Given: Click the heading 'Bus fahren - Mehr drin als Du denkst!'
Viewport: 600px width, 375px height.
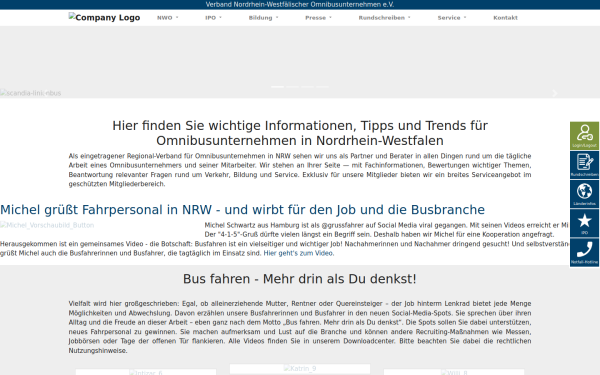Looking at the screenshot, I should click(300, 279).
